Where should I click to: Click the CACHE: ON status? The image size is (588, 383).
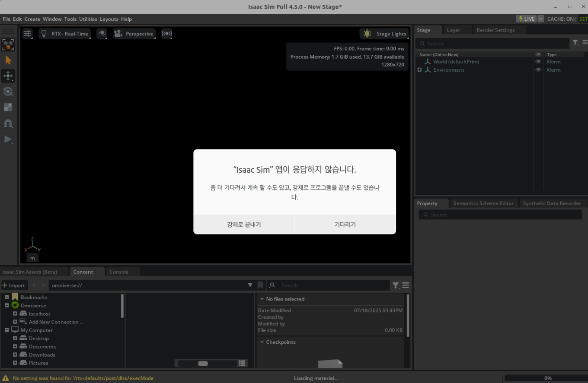(x=561, y=19)
